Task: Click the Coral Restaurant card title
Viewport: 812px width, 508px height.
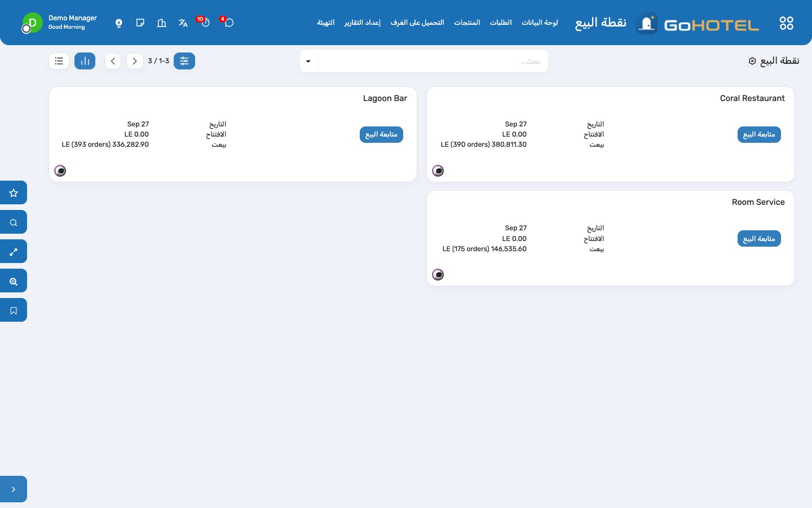Action: (752, 98)
